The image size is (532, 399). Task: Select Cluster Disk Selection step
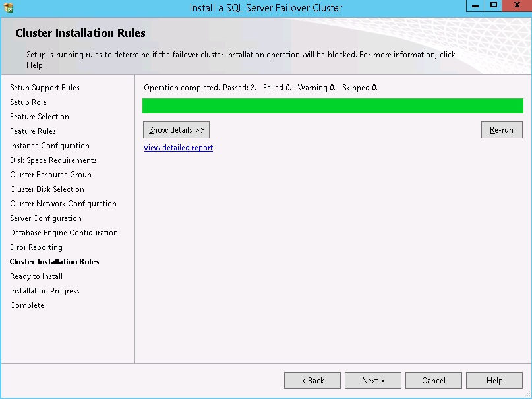pyautogui.click(x=47, y=189)
